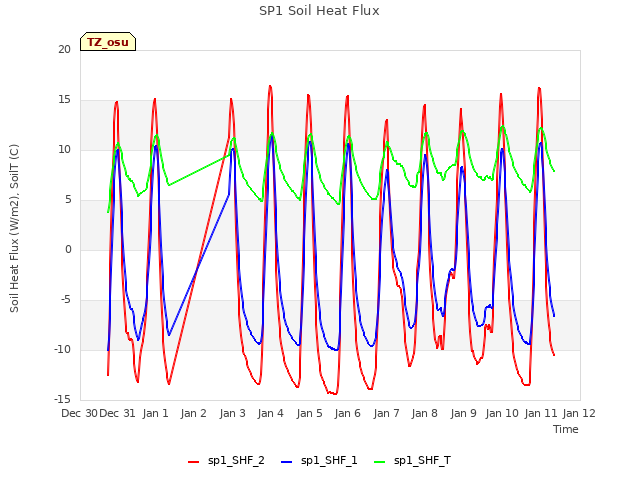Click the Jan 1 x-axis tick label

(x=156, y=413)
